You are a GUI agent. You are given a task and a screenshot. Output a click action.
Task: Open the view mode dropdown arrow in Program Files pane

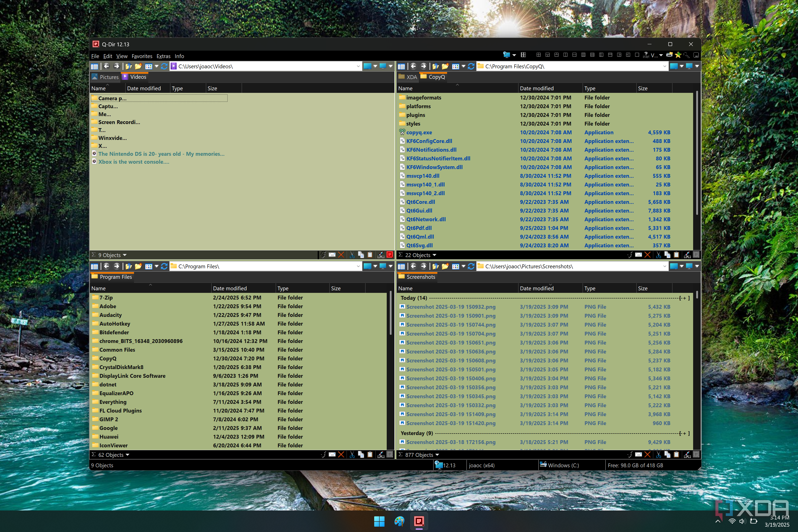pyautogui.click(x=157, y=266)
